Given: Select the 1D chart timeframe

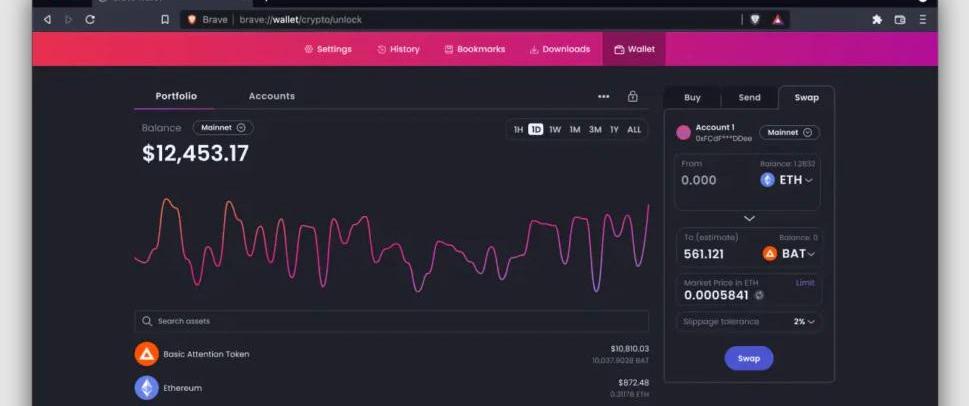Looking at the screenshot, I should coord(536,130).
